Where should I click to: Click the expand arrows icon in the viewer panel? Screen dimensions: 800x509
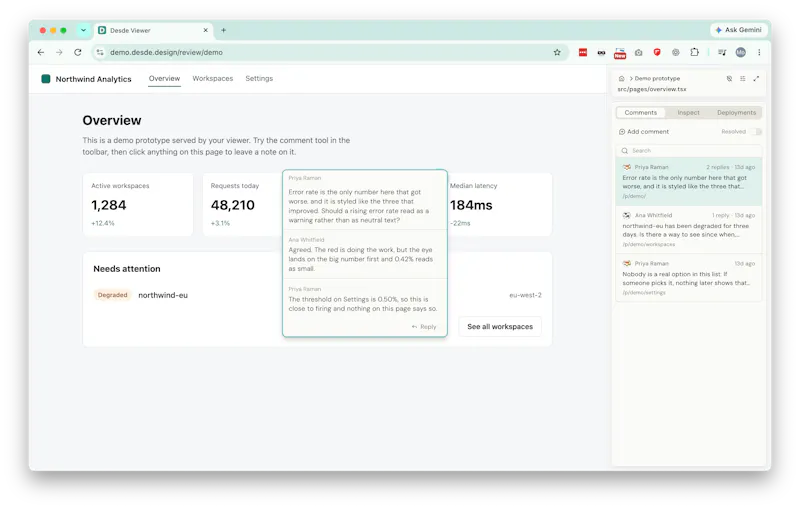[756, 79]
